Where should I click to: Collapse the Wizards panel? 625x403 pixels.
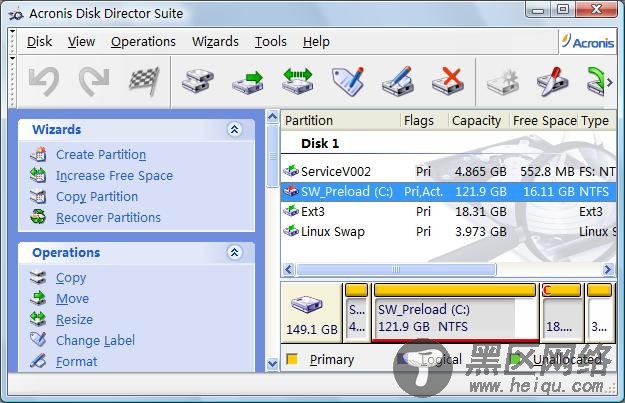point(234,129)
